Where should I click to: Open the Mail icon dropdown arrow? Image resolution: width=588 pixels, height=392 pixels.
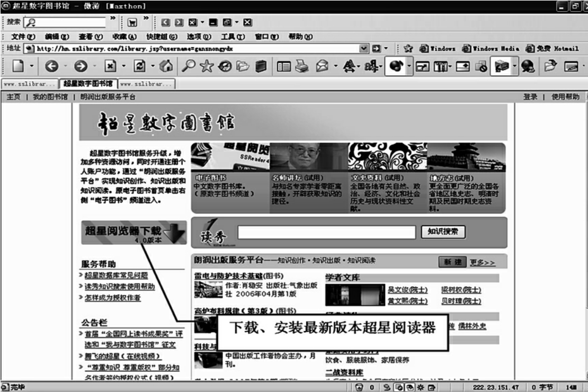[335, 66]
